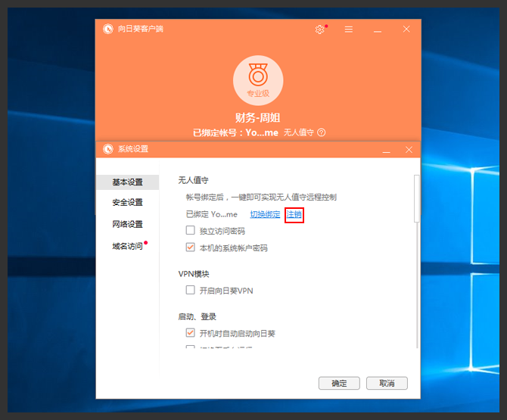Click the 无人值守 label in main window
The height and width of the screenshot is (420, 507).
pos(299,132)
